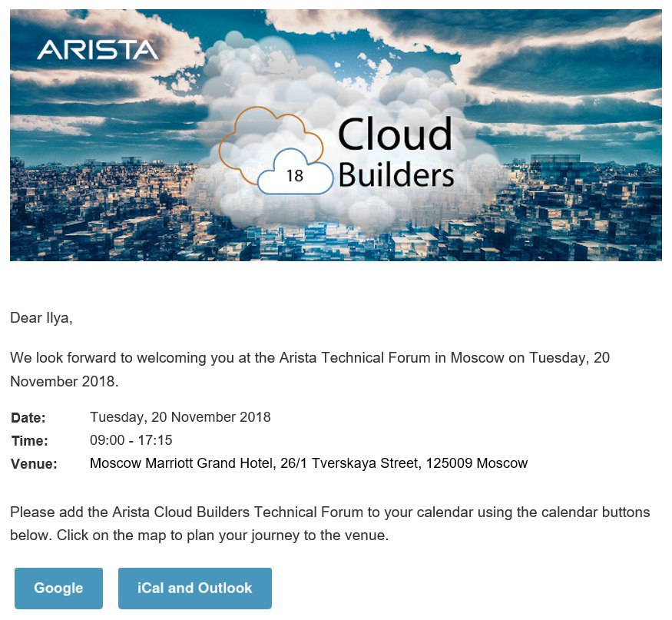Click the "Dear Ilya," greeting line
This screenshot has width=672, height=620.
point(41,318)
